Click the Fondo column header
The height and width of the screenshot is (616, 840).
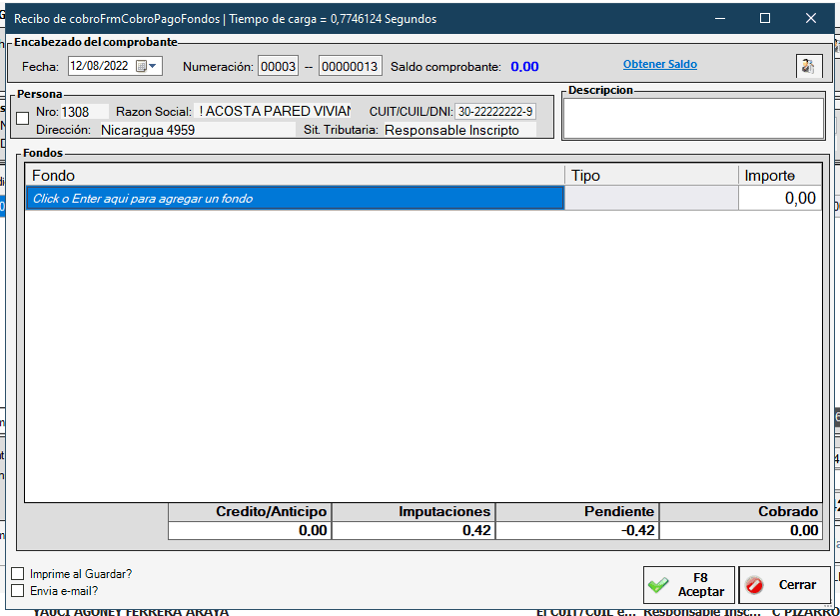click(x=295, y=176)
